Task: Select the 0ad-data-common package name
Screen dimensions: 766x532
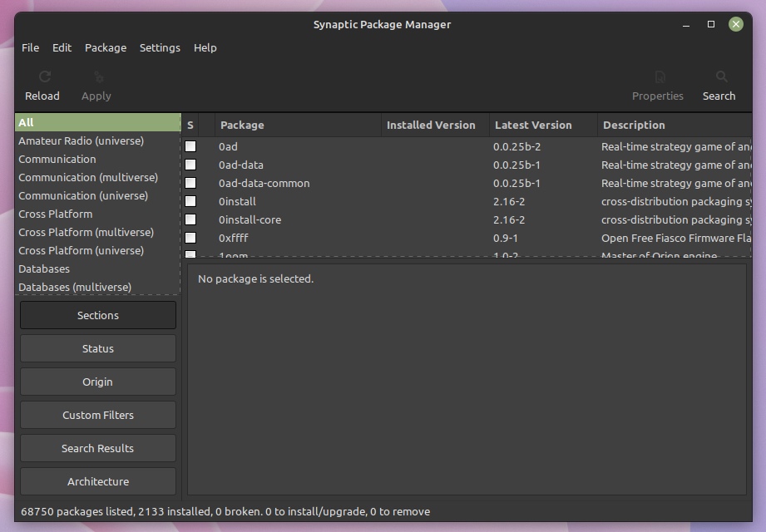Action: [x=264, y=183]
